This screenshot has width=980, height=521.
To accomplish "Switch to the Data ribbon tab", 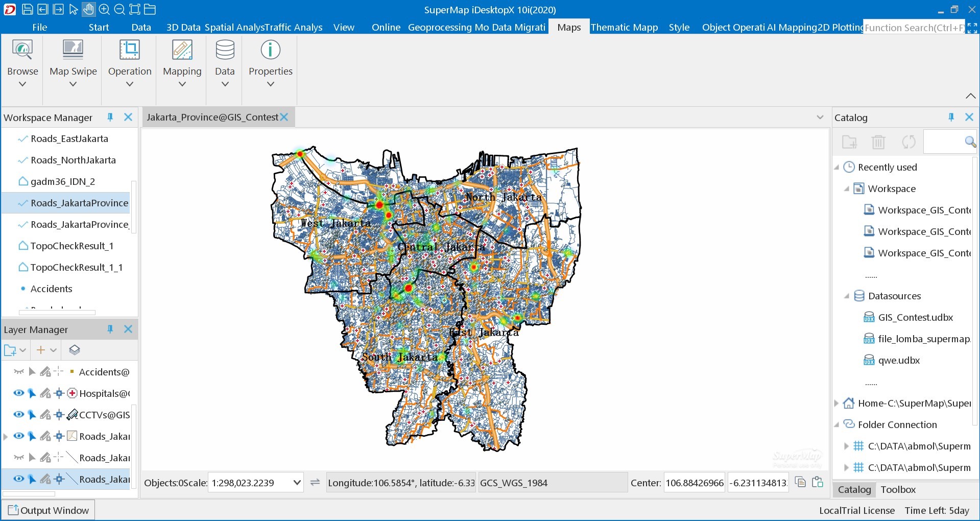I will pyautogui.click(x=141, y=28).
